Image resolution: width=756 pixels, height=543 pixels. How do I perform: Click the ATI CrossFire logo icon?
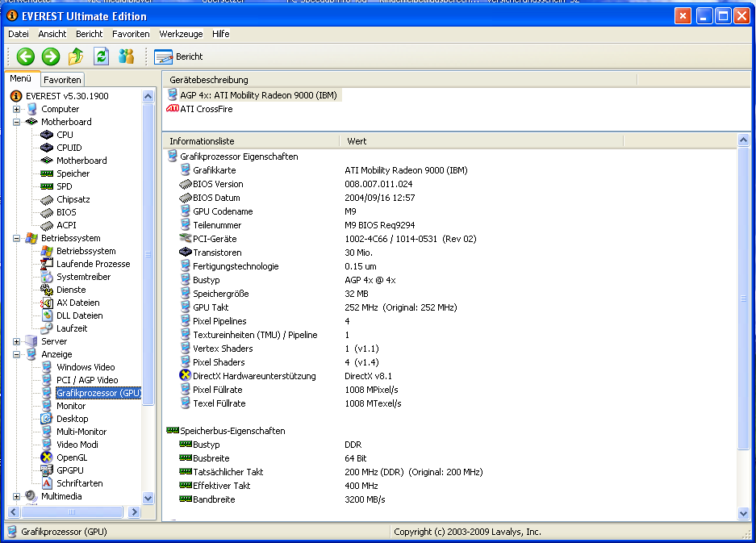(x=172, y=108)
